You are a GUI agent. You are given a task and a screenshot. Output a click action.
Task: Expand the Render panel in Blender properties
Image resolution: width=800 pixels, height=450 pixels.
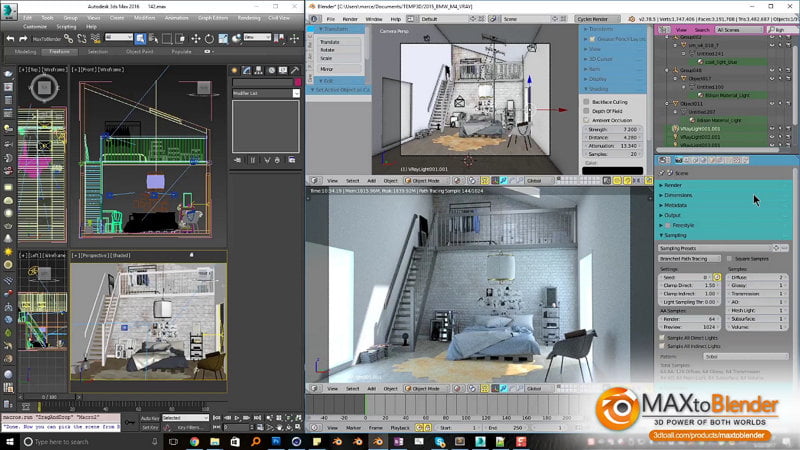coord(724,185)
